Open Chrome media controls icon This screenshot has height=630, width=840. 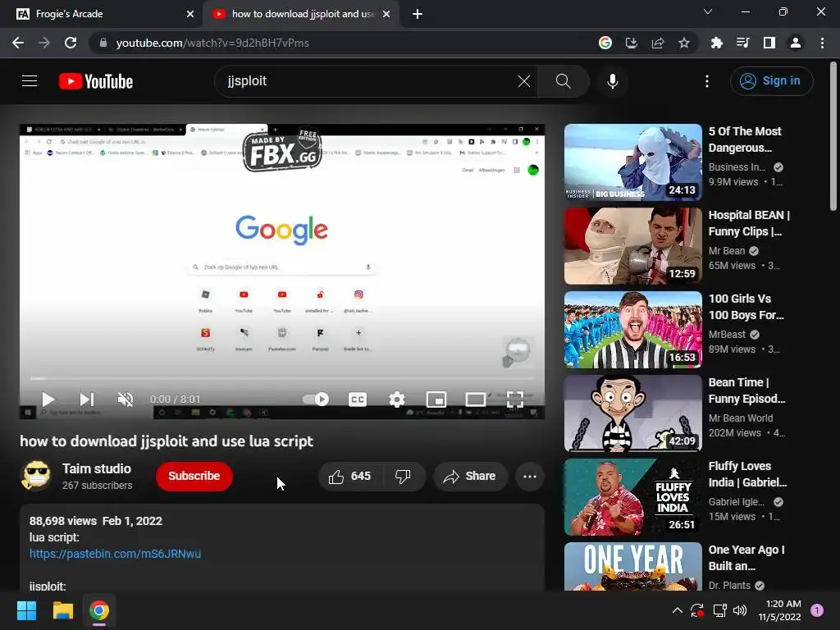(742, 43)
